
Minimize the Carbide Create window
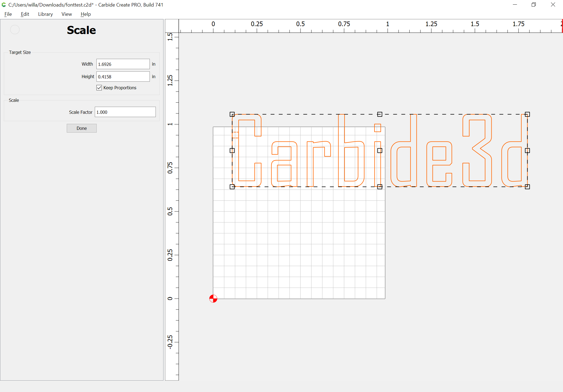515,5
